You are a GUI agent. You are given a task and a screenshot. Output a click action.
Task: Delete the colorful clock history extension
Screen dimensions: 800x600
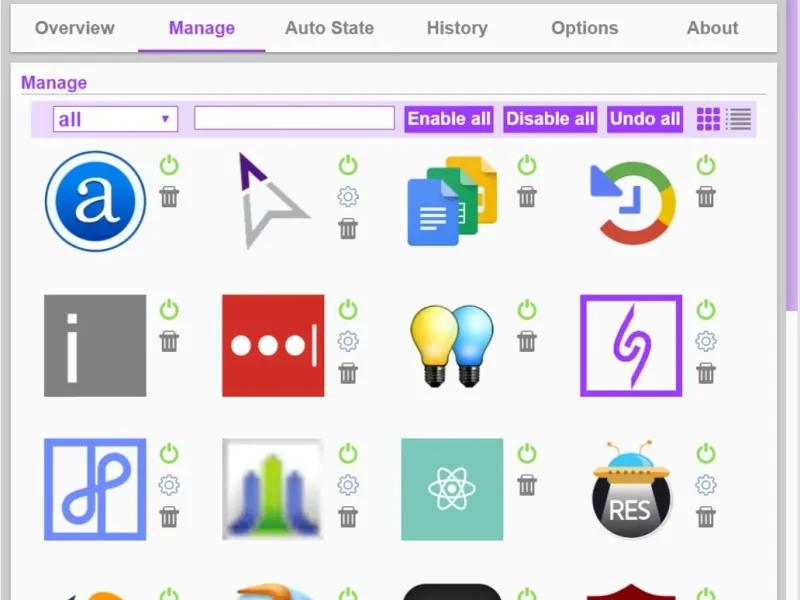click(x=706, y=197)
